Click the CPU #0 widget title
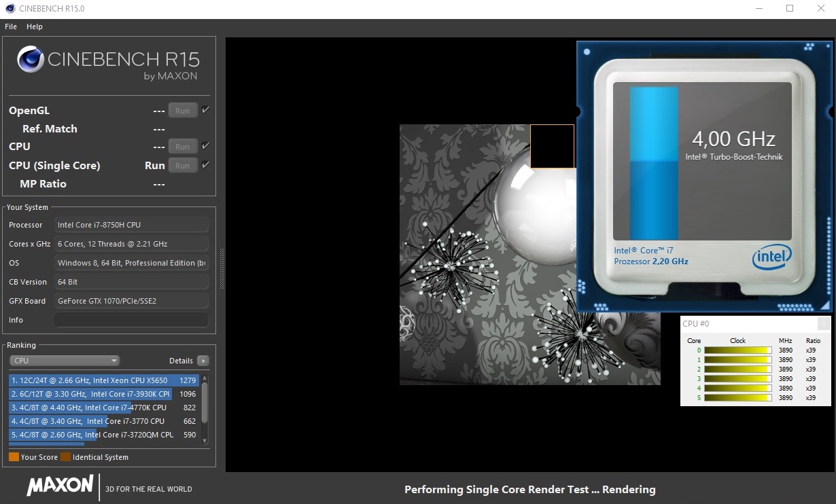 [696, 324]
